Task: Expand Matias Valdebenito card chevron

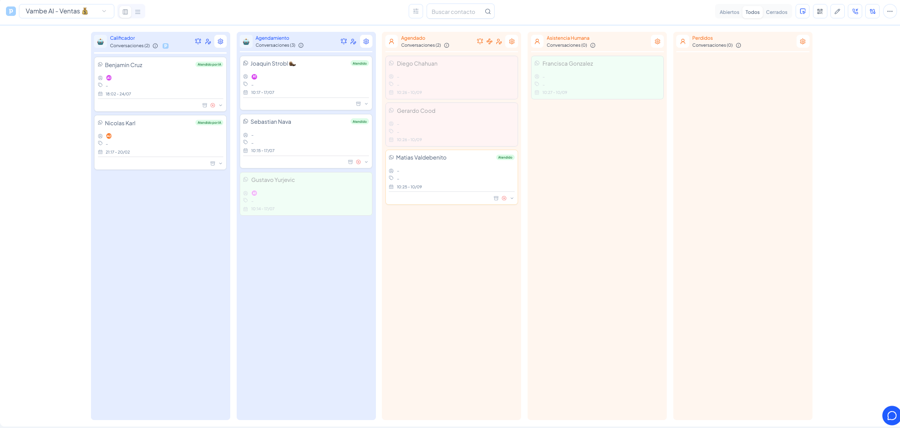Action: 512,198
